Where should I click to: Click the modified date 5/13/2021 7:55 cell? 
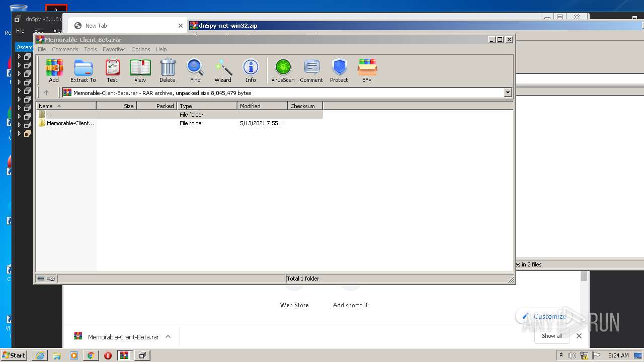262,123
